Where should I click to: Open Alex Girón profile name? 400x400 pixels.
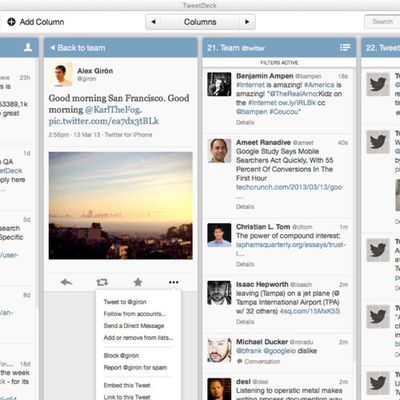coord(95,71)
